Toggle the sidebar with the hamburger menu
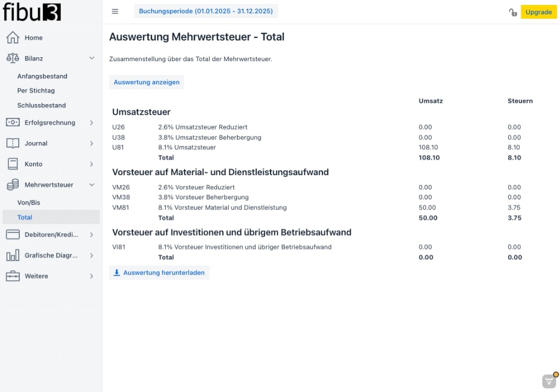This screenshot has width=560, height=392. click(115, 11)
